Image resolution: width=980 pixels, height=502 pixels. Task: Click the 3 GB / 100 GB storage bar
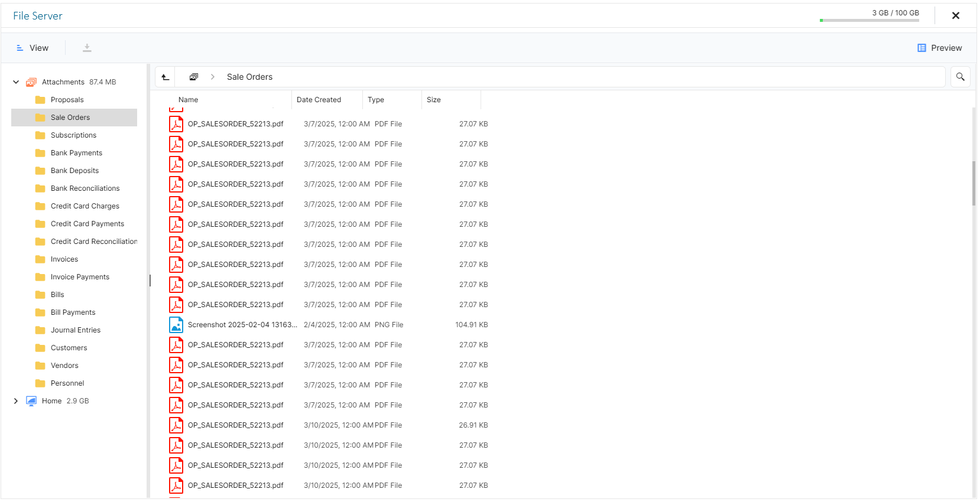point(869,20)
